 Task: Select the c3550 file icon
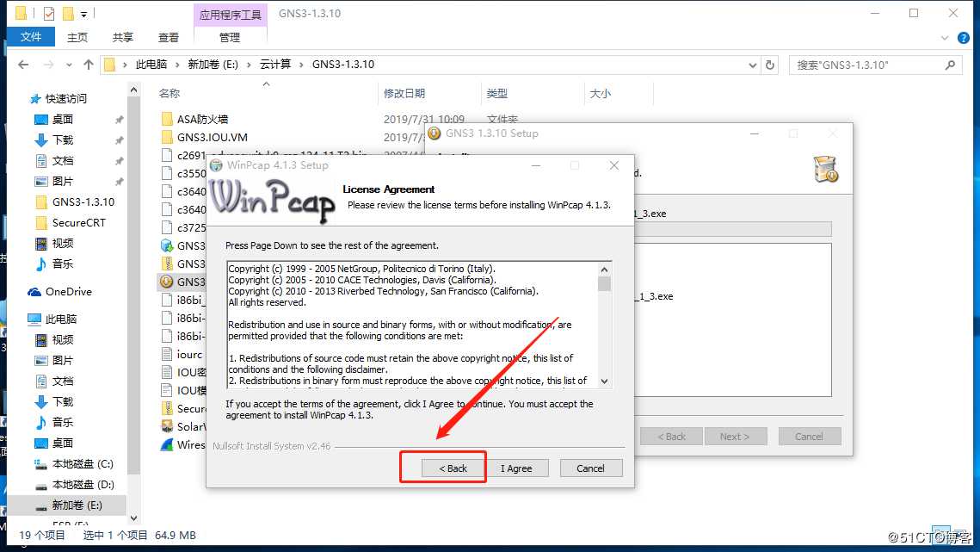pos(167,173)
